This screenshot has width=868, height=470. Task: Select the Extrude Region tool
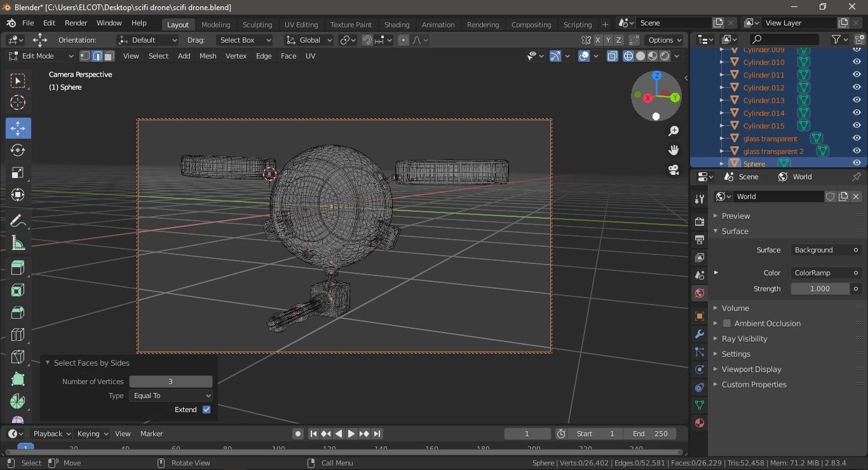pos(17,268)
